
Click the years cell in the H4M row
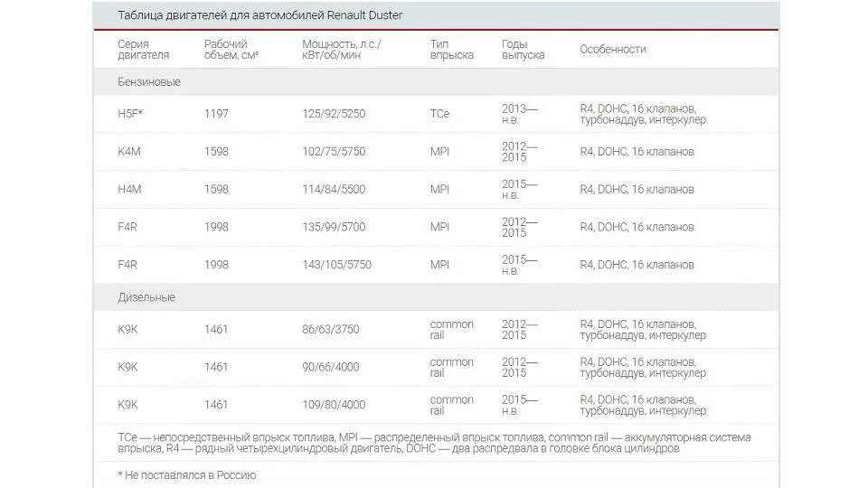pyautogui.click(x=519, y=189)
